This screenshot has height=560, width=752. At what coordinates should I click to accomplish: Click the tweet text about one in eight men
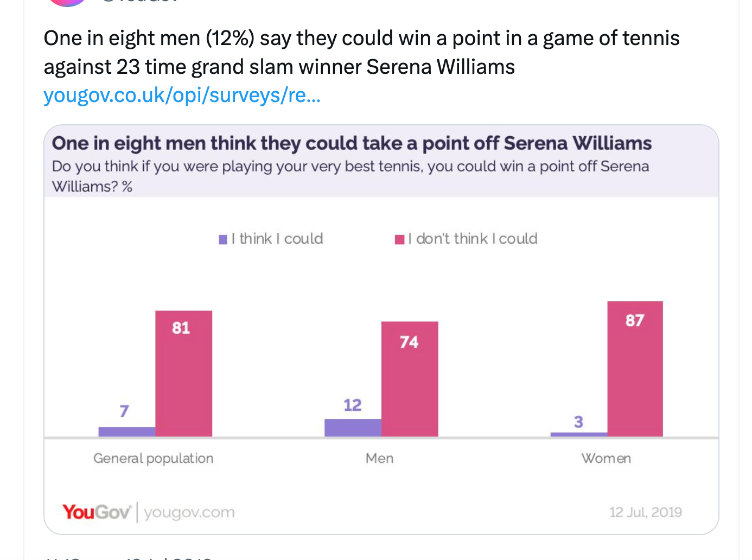(x=361, y=53)
